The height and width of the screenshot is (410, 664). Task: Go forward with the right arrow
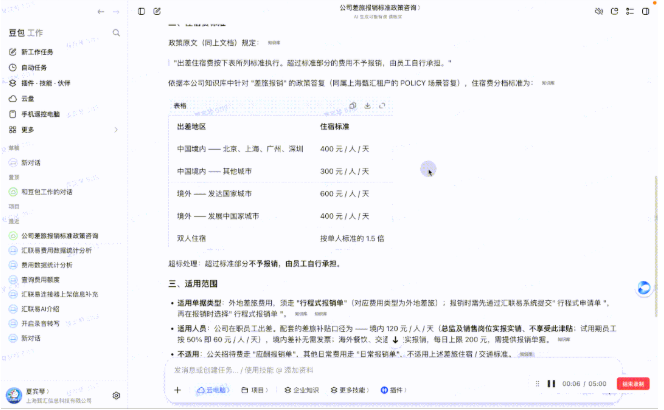coord(116,12)
